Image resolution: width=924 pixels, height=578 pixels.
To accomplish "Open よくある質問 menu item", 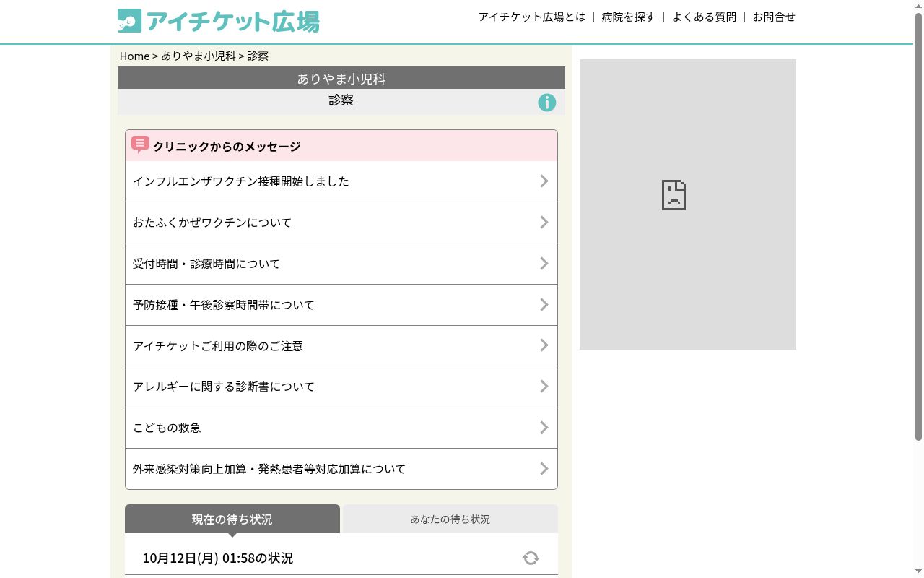I will (x=704, y=17).
